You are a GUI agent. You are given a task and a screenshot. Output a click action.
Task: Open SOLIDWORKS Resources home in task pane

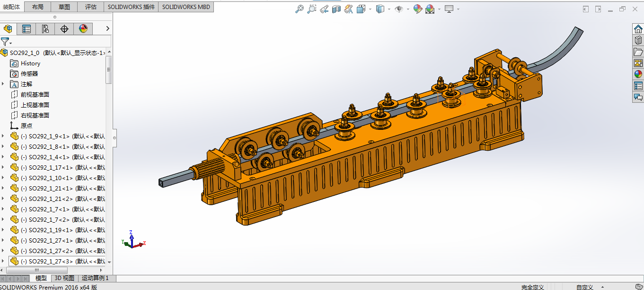(x=638, y=29)
